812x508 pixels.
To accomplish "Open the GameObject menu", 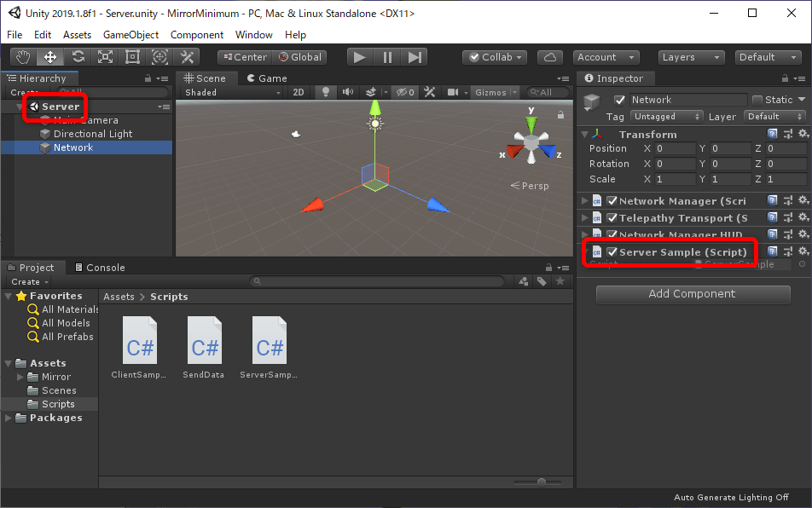I will 130,35.
